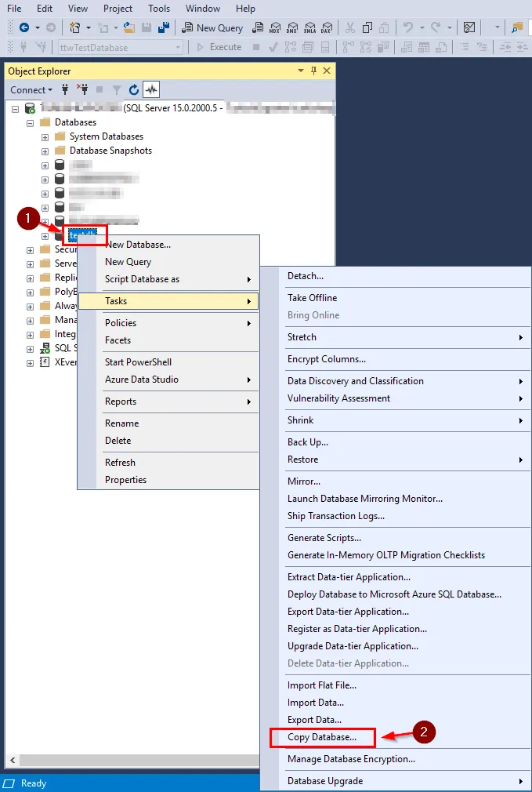Click Properties in the context menu
The width and height of the screenshot is (532, 792).
tap(126, 480)
